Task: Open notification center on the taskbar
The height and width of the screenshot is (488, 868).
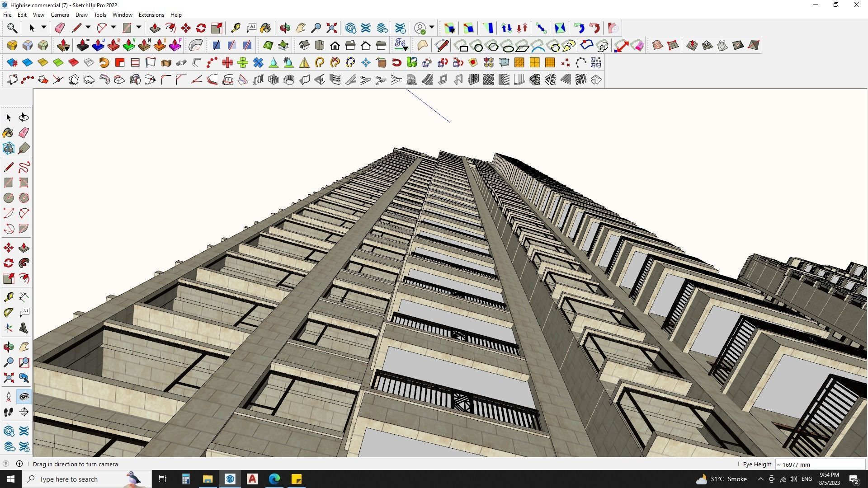Action: coord(854,479)
